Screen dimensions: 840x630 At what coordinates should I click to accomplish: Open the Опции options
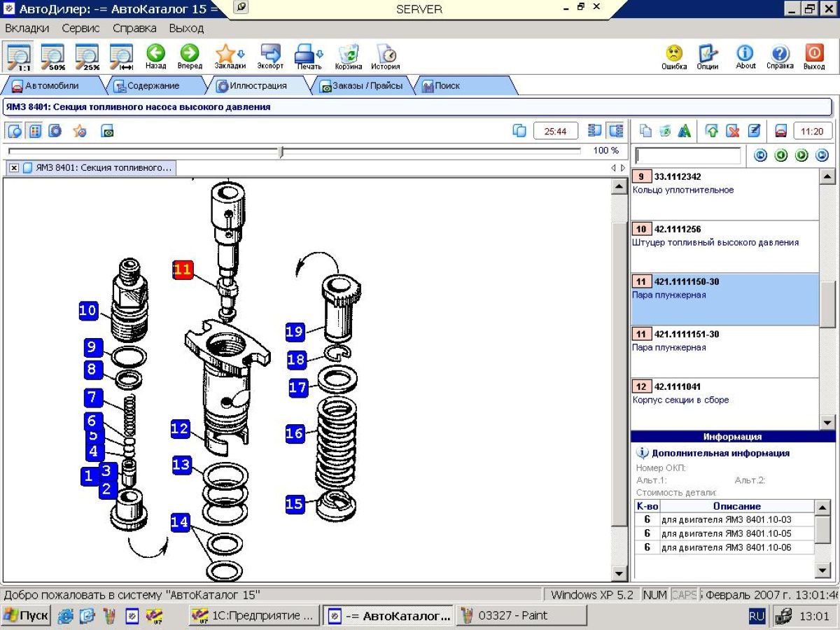click(x=708, y=57)
